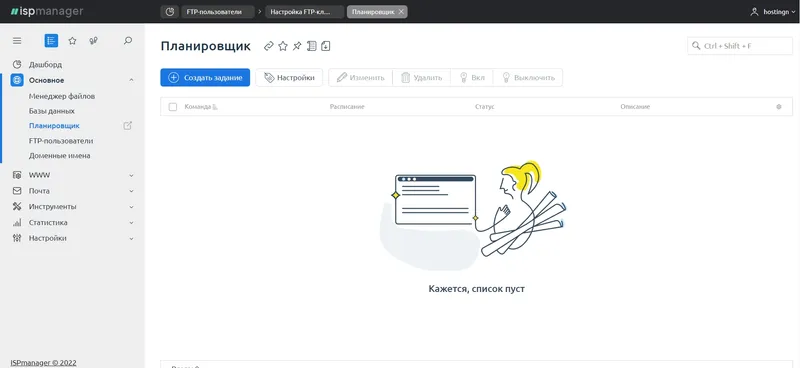Viewport: 800px width, 368px height.
Task: Click the Расписание column header
Action: (347, 107)
